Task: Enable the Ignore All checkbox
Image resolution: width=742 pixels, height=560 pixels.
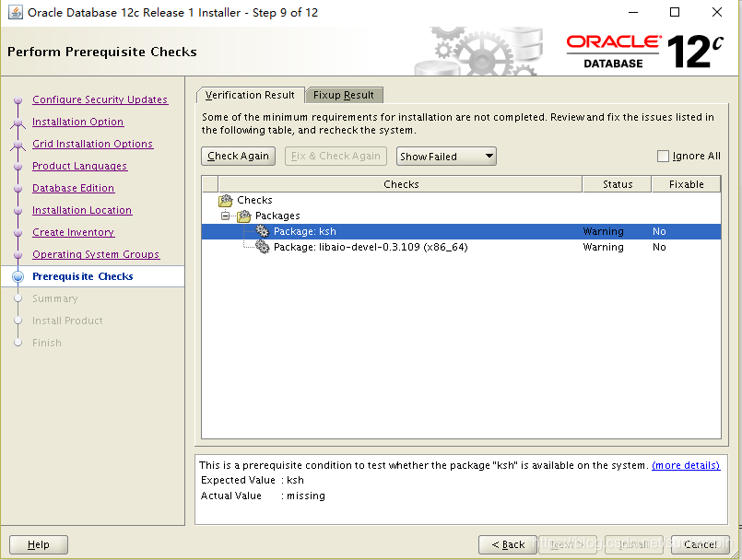Action: click(663, 156)
